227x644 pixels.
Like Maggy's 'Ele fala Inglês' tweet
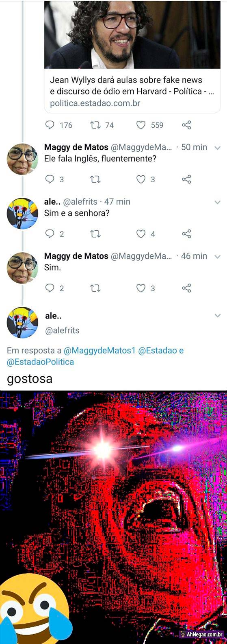[141, 179]
